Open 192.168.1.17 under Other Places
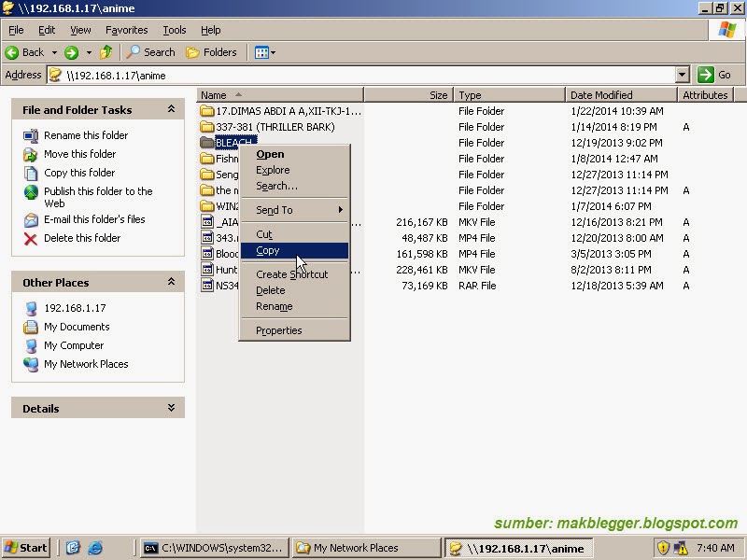Screen dimensions: 747x560 75,308
